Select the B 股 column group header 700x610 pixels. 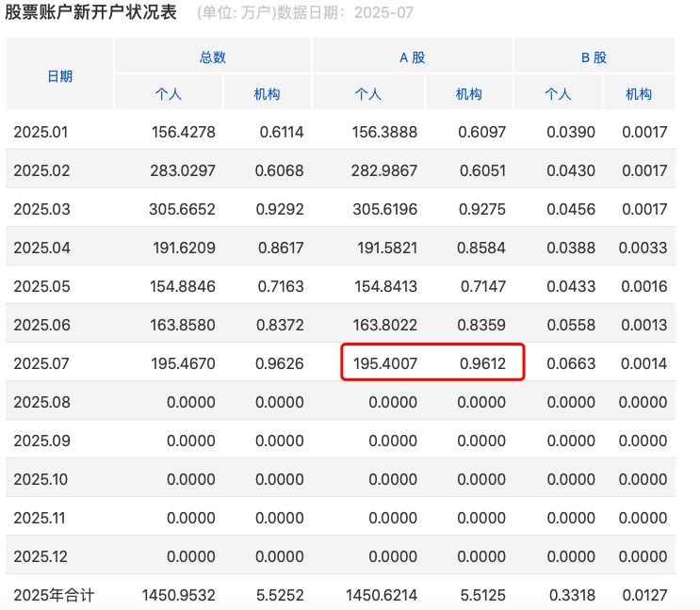pos(594,57)
